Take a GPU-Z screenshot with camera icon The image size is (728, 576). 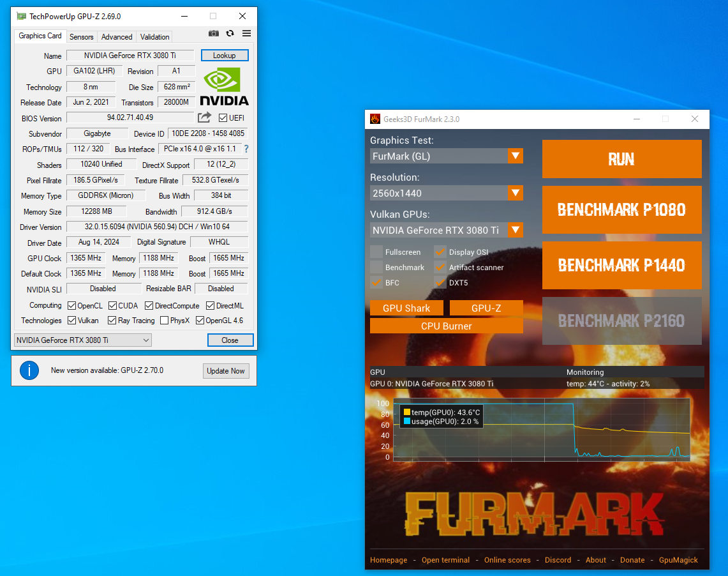click(214, 33)
